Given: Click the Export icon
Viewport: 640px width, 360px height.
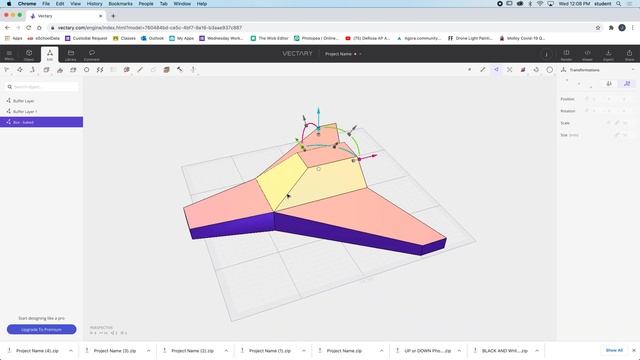Looking at the screenshot, I should tap(608, 54).
